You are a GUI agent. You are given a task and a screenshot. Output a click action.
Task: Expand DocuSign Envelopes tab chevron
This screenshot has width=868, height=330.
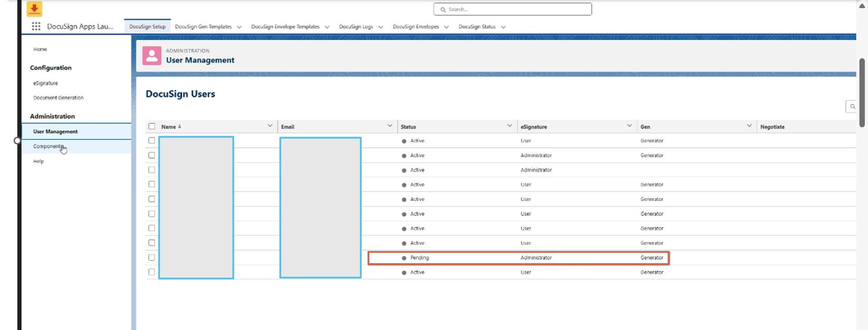point(446,27)
